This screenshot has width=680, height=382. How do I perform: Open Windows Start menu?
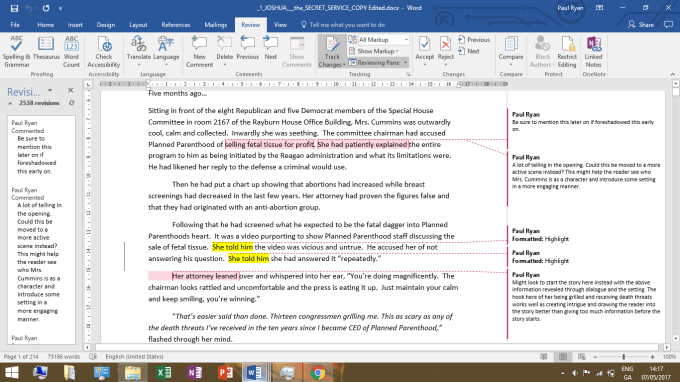(x=12, y=372)
